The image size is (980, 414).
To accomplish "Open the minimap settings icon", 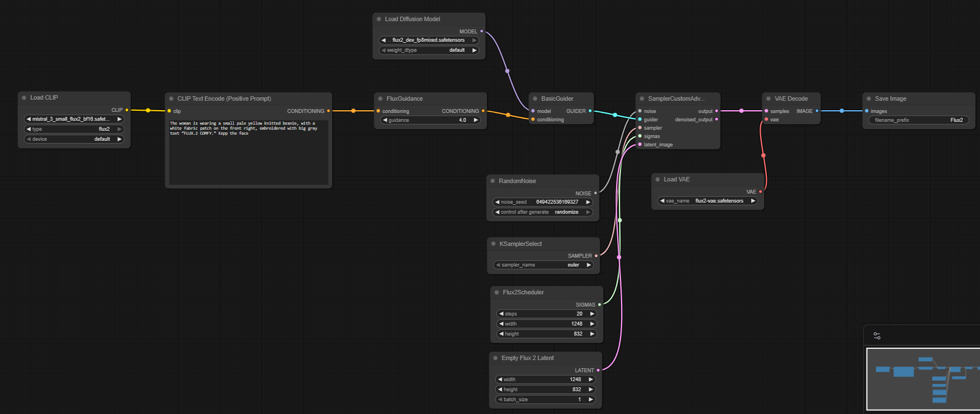I will click(877, 336).
